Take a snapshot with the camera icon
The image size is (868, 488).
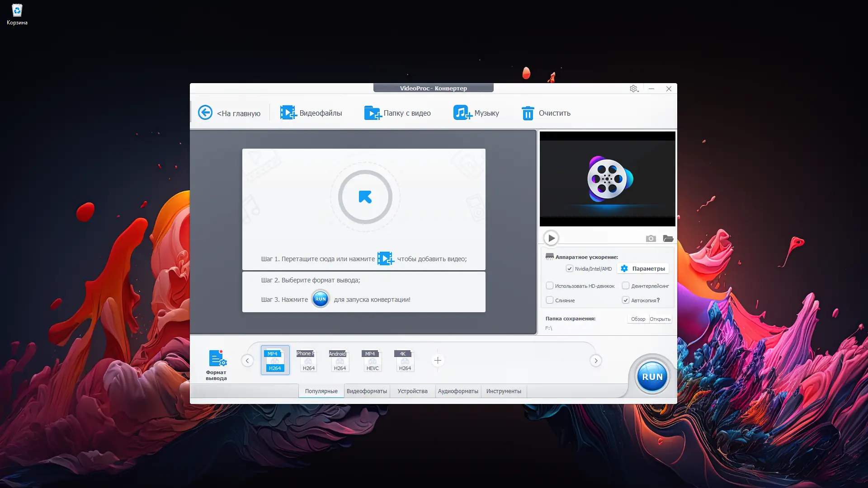click(651, 238)
